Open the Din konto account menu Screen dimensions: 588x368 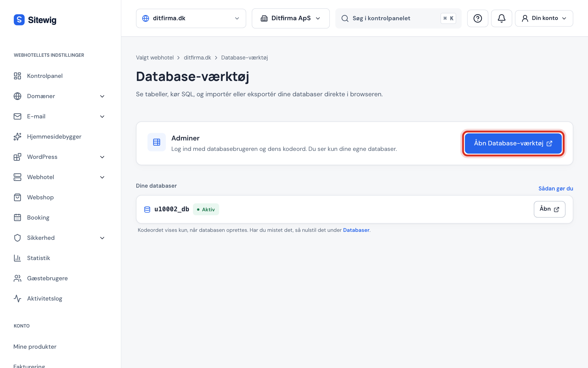544,18
